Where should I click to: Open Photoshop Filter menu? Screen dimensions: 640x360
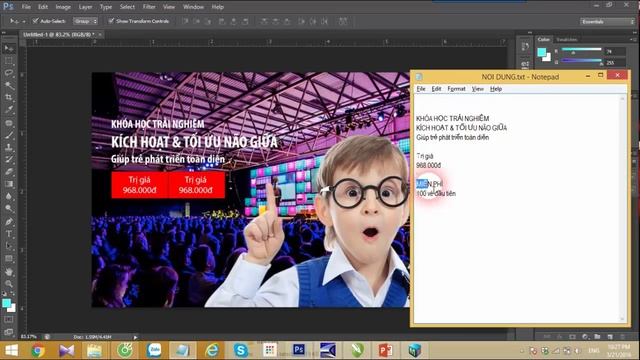[149, 7]
